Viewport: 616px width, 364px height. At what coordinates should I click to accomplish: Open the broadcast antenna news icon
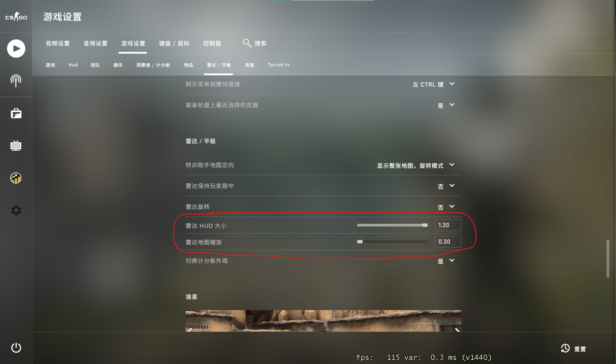point(16,81)
